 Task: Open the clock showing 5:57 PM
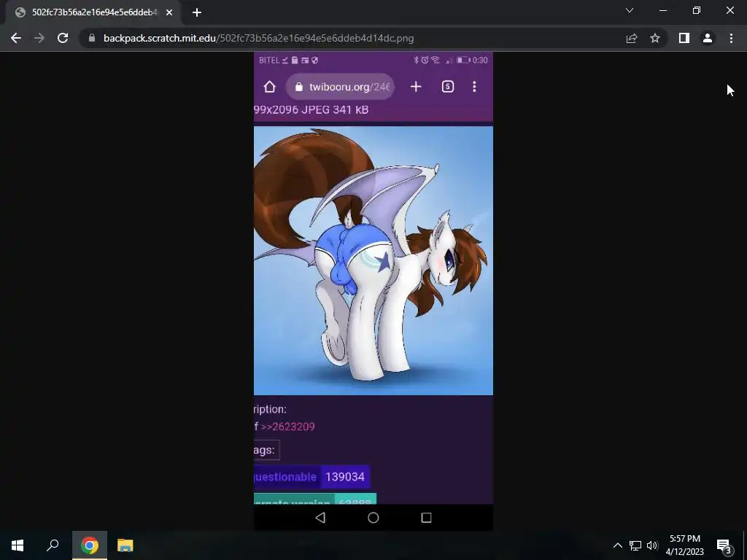tap(684, 545)
